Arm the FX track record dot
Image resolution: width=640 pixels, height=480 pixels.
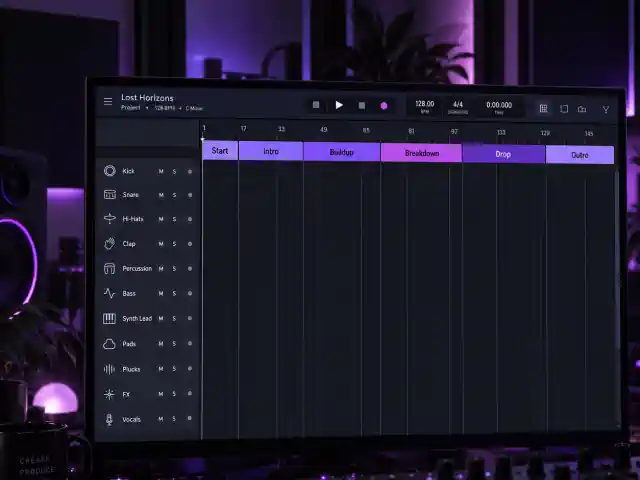[190, 393]
